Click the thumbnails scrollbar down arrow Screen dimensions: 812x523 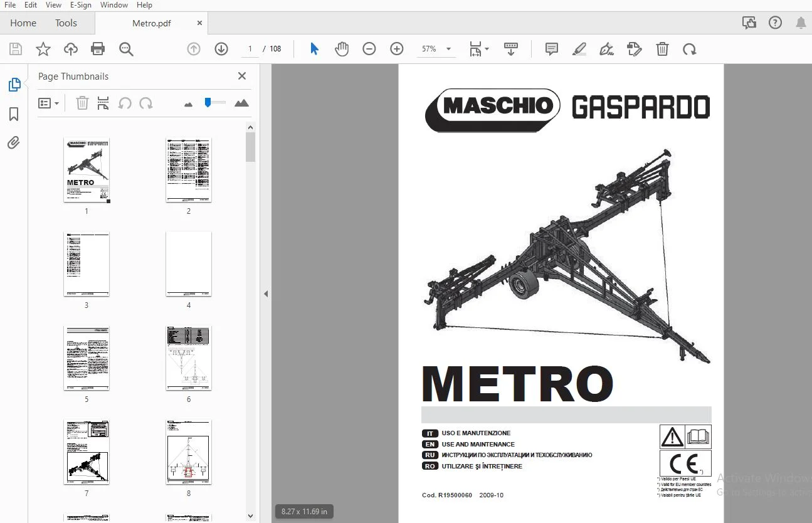pyautogui.click(x=251, y=516)
